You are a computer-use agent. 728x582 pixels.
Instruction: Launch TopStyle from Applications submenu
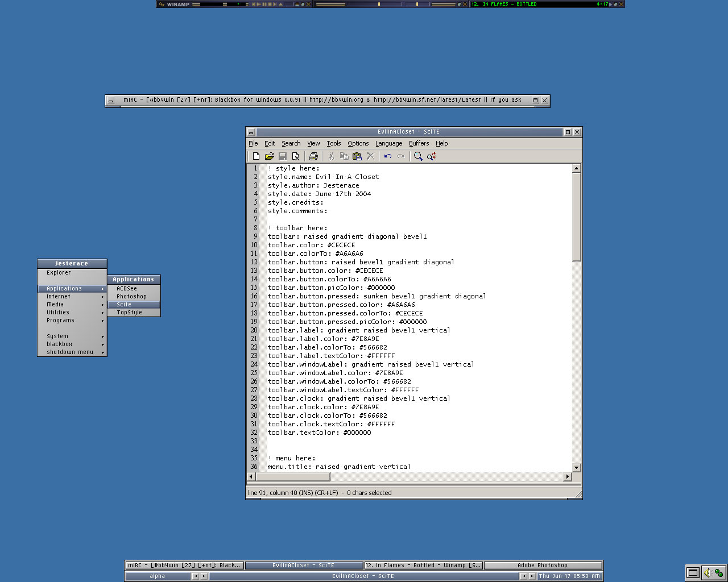[x=134, y=313]
